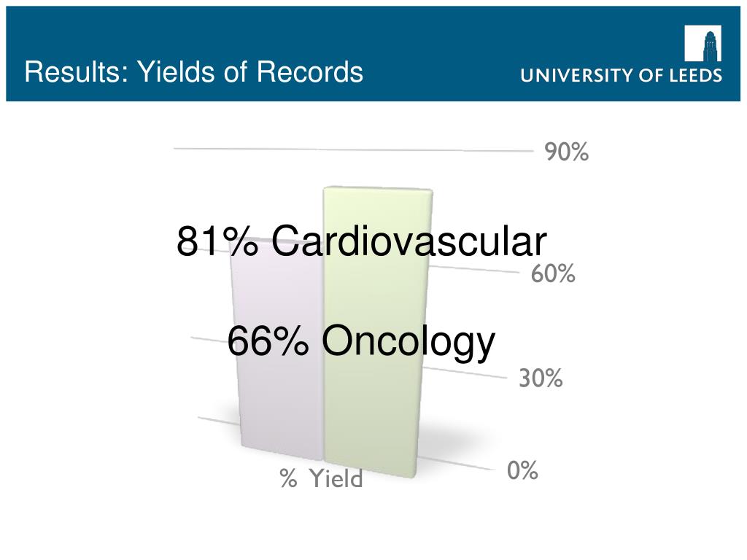
Task: Select the 'University of Leeds' wordmark text
Action: (x=622, y=76)
